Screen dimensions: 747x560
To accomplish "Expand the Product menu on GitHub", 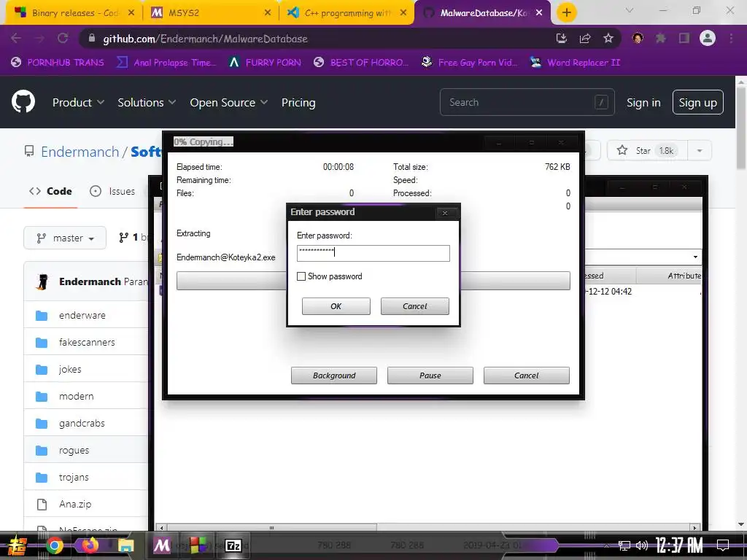I will coord(78,102).
